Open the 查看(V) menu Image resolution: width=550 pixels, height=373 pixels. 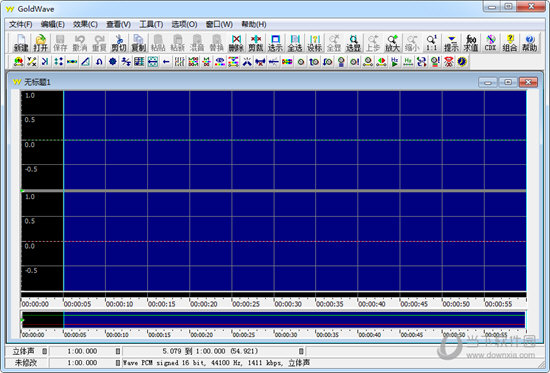pyautogui.click(x=119, y=24)
